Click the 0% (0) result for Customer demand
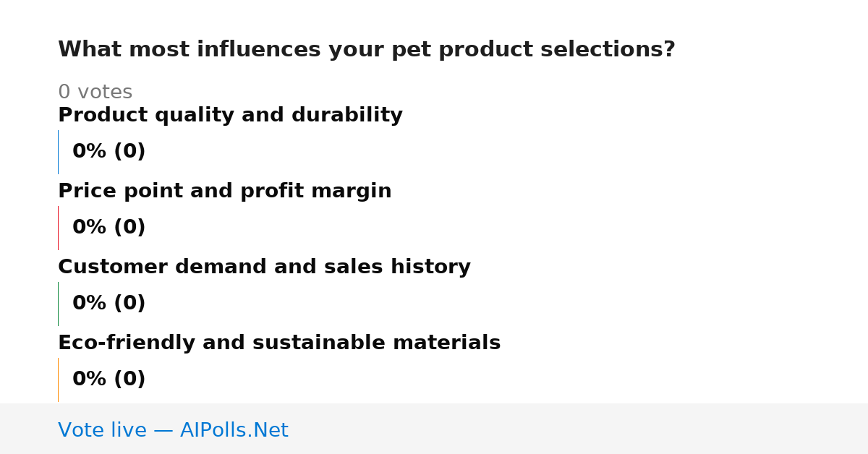Screen dimensions: 868x454 109,303
